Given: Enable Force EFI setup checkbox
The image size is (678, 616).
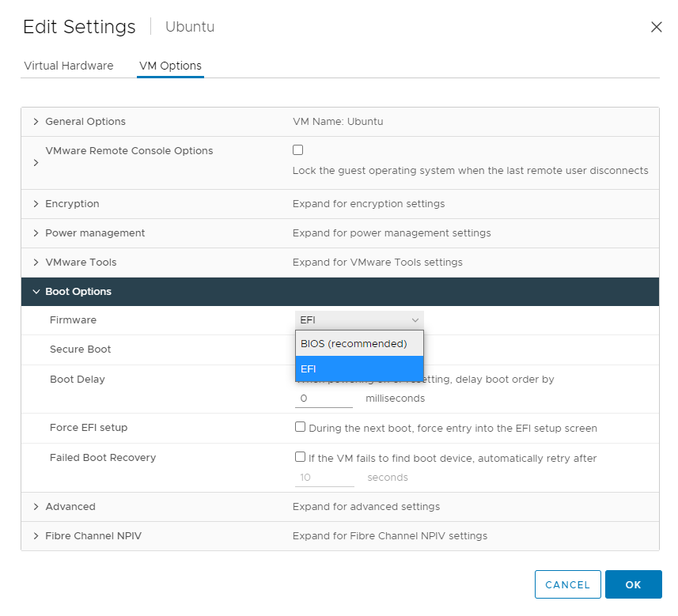Looking at the screenshot, I should click(x=301, y=427).
